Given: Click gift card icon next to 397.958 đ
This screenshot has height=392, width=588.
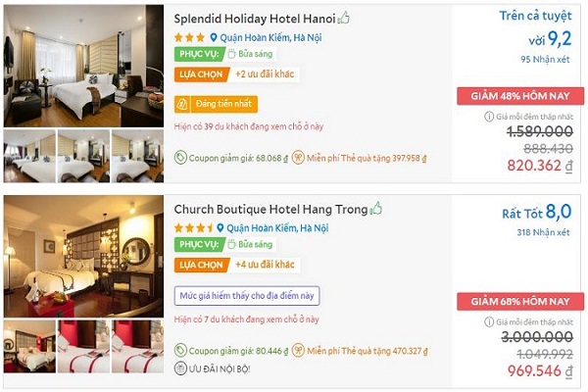Looking at the screenshot, I should [x=298, y=158].
